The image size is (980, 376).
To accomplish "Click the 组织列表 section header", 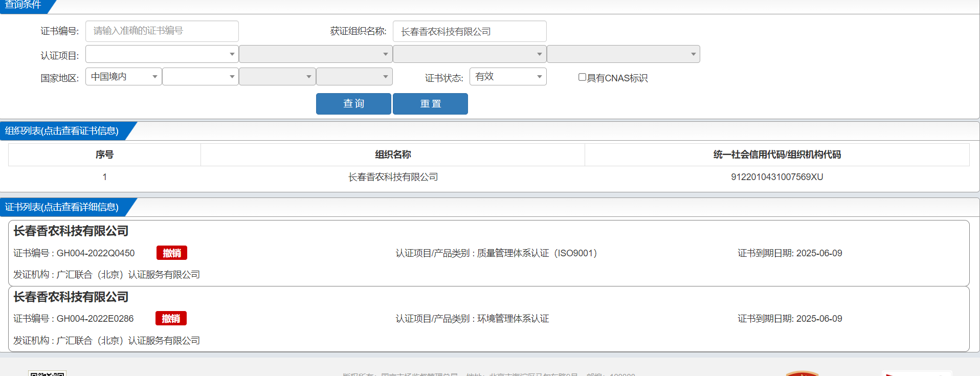I will pos(62,131).
